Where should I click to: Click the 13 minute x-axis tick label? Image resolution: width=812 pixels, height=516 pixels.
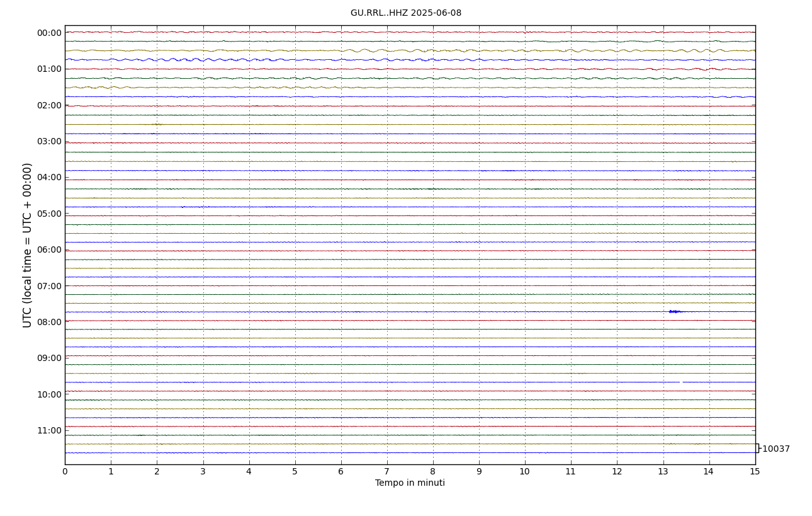click(x=663, y=472)
